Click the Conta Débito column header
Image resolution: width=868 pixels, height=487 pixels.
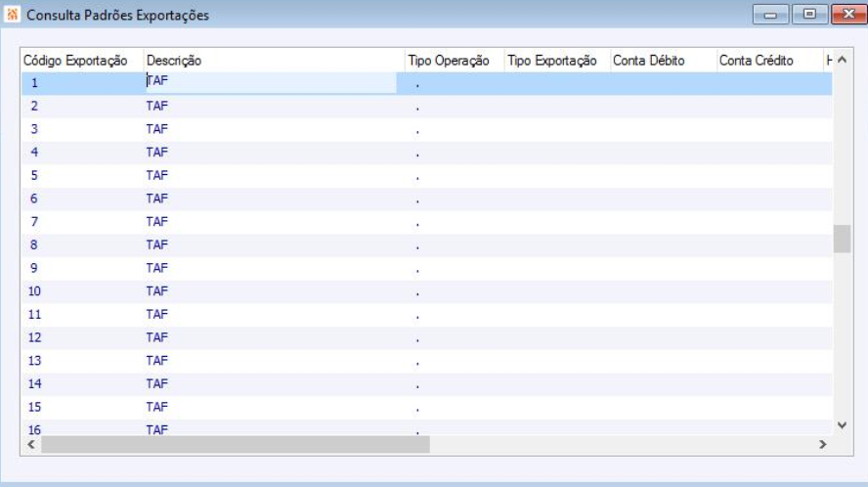[x=663, y=61]
